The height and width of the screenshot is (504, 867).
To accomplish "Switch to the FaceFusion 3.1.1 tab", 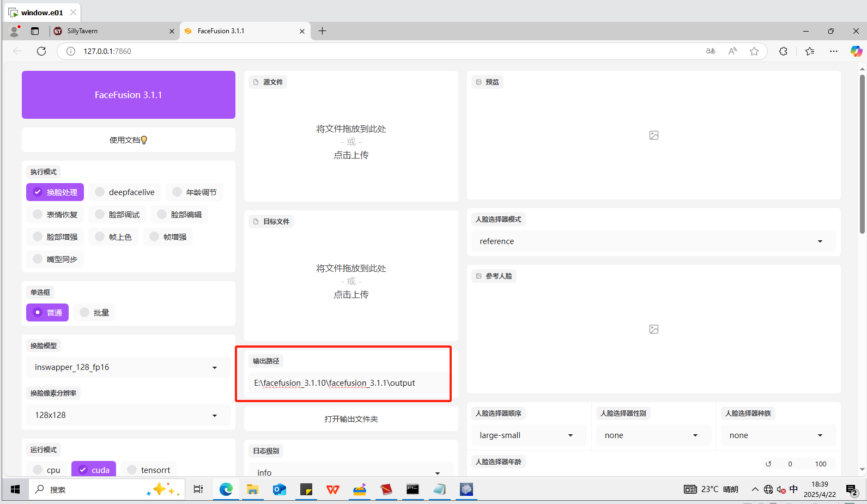I will (245, 31).
